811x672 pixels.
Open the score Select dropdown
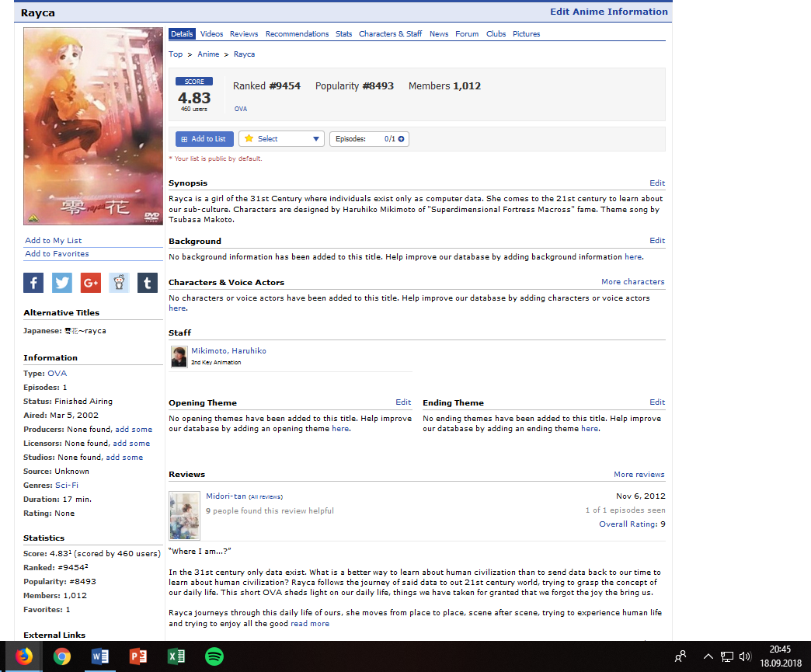(x=281, y=138)
